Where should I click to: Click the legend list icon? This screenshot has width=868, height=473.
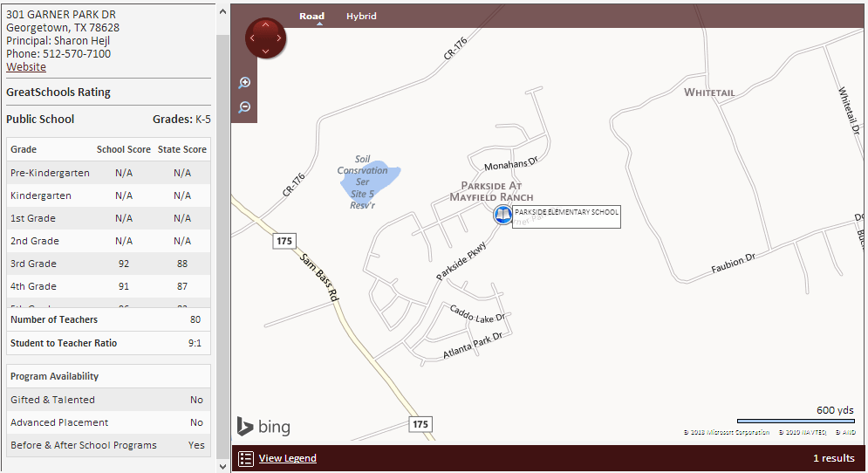click(x=246, y=458)
